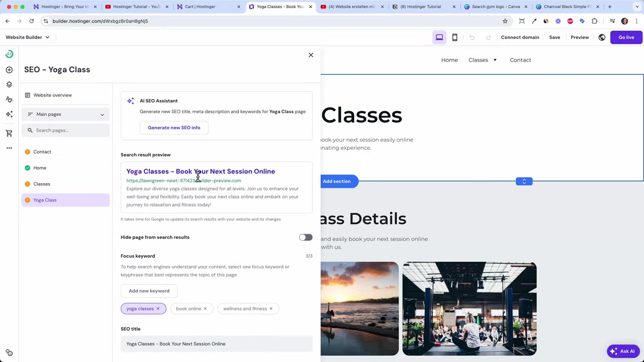
Task: Open a new browser tab
Action: click(609, 7)
